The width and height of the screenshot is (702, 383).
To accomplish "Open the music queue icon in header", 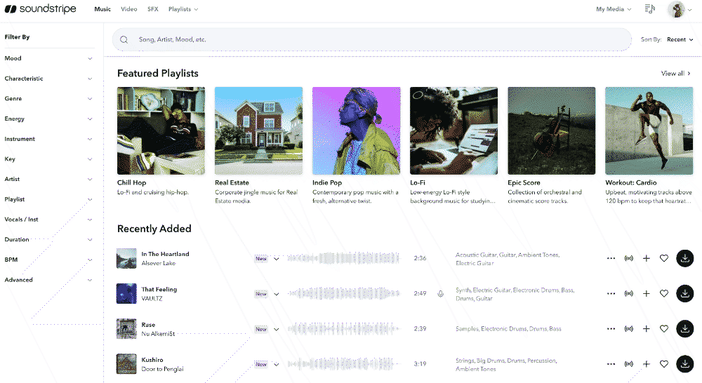I will pyautogui.click(x=650, y=9).
